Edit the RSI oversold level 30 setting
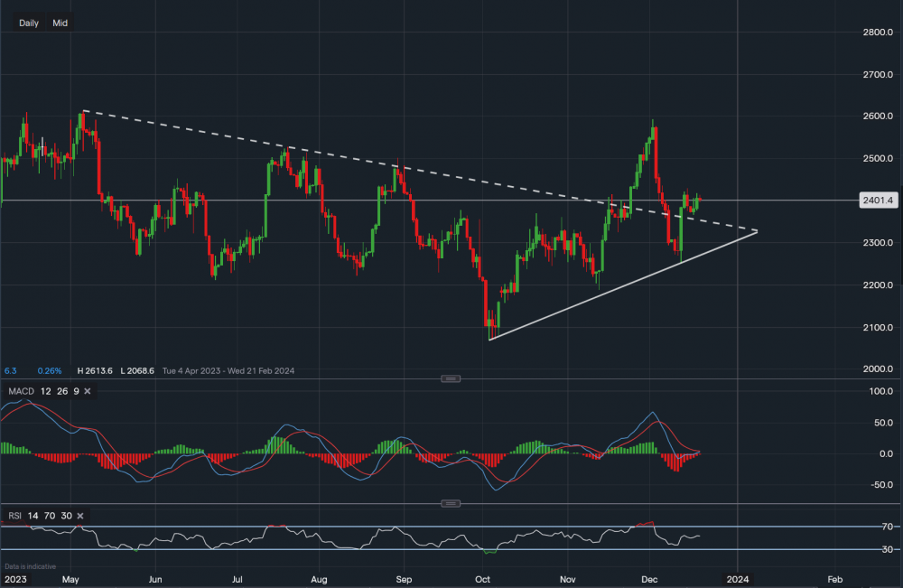Screen dimensions: 903x588 click(65, 516)
